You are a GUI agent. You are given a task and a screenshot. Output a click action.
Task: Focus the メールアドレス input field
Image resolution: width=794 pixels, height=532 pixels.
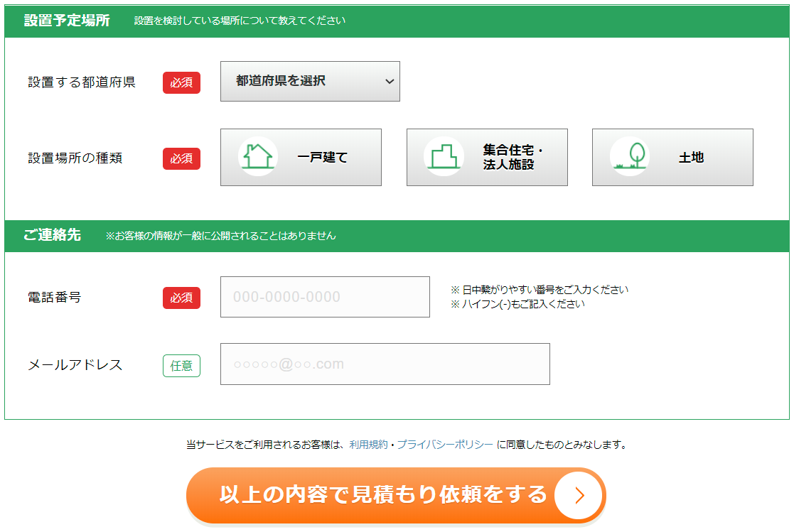click(385, 364)
